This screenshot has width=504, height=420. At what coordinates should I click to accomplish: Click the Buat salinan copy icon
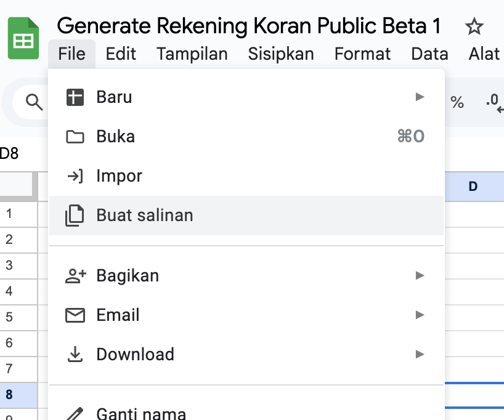click(x=75, y=216)
